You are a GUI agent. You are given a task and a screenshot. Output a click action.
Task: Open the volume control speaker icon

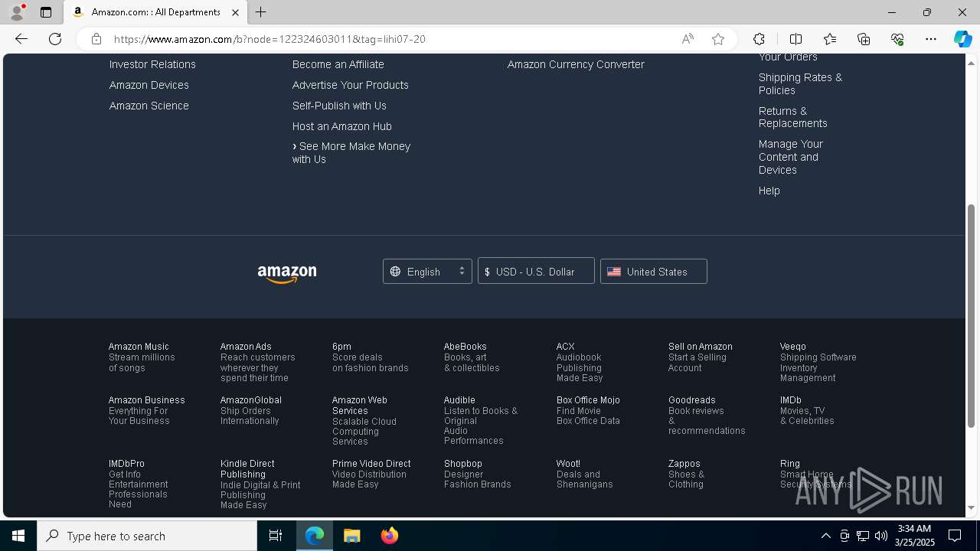881,536
